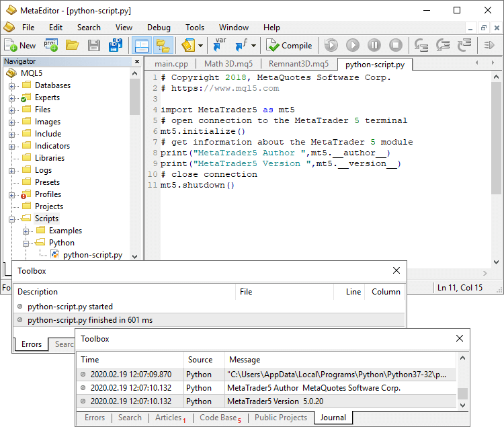Click the Open folder toolbar icon
The image size is (504, 427).
[73, 45]
